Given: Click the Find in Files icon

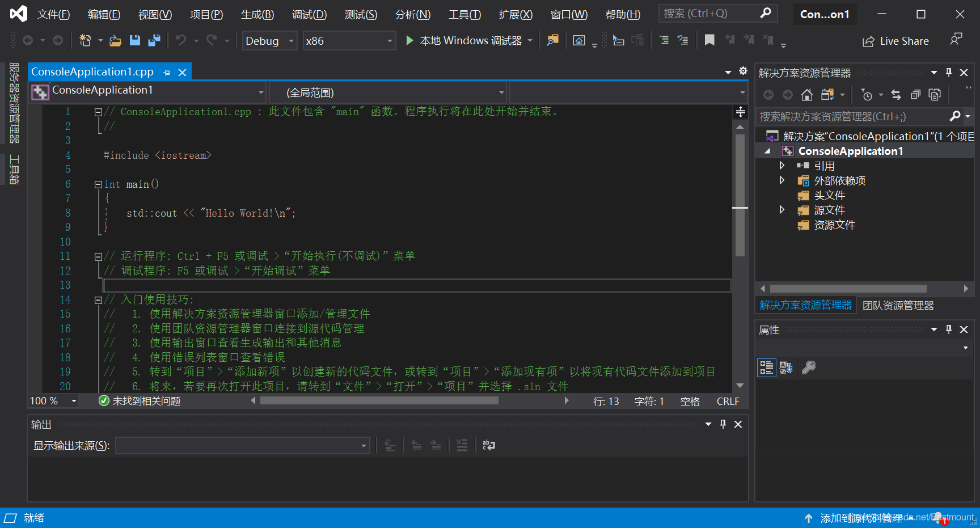Looking at the screenshot, I should (552, 40).
